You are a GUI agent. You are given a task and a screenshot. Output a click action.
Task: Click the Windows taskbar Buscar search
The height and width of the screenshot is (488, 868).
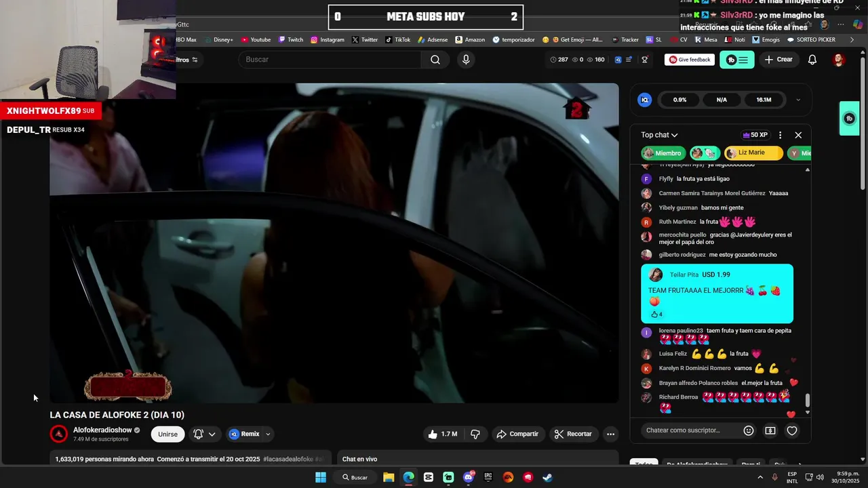click(355, 477)
